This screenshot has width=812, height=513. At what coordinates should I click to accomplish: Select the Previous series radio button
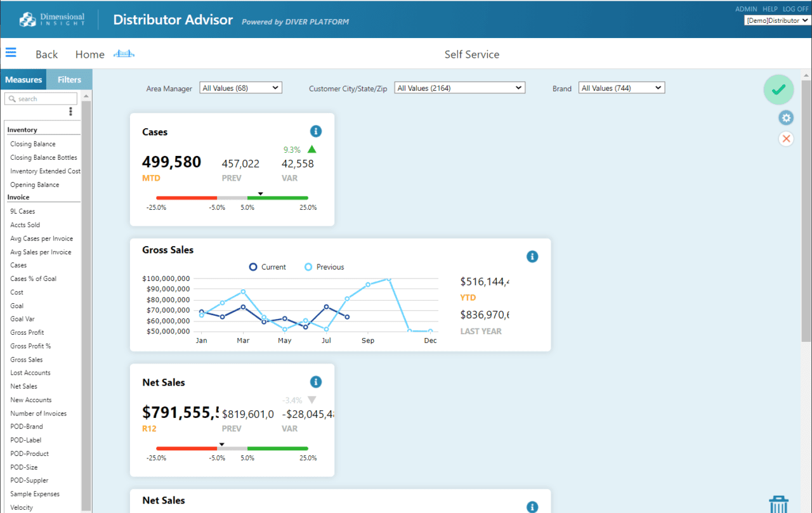[308, 267]
